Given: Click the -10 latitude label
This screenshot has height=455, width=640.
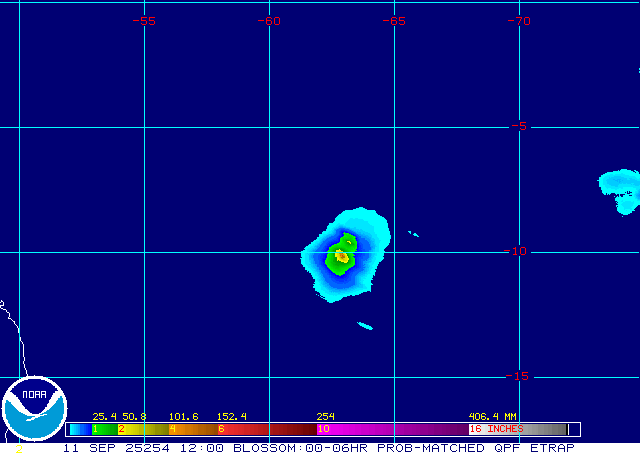Looking at the screenshot, I should point(518,251).
